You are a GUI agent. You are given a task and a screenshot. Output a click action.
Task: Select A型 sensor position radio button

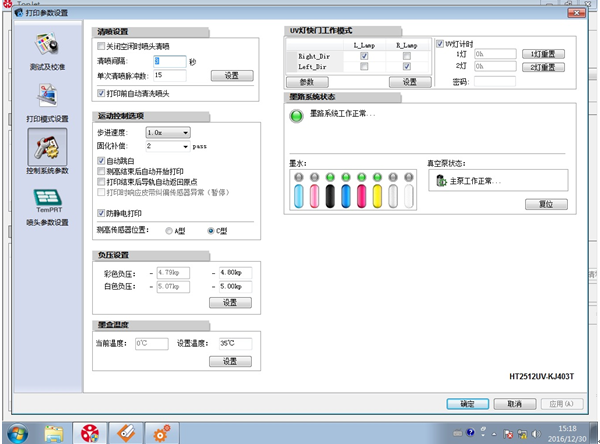(x=170, y=230)
